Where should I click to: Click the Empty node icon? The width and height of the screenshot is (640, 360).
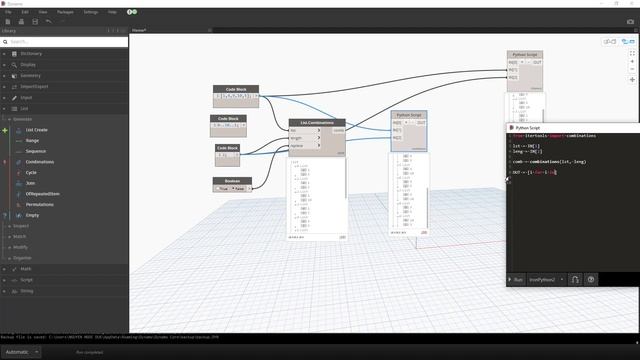click(19, 215)
